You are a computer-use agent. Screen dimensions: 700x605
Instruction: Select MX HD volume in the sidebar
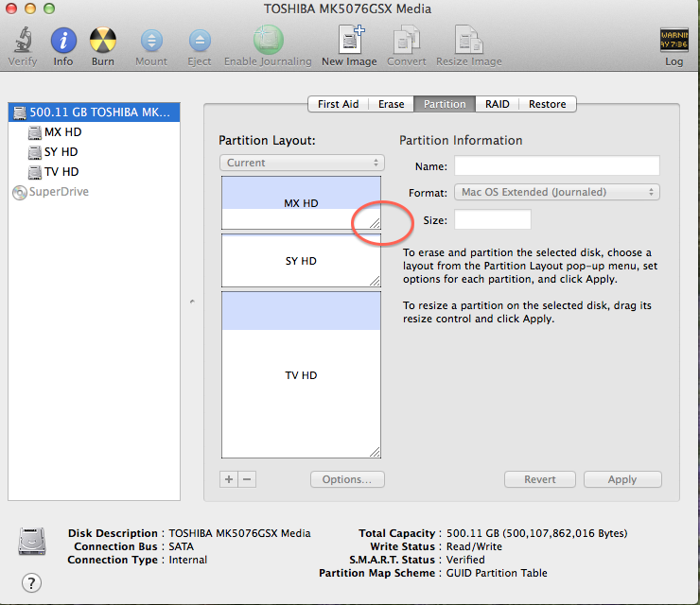coord(95,132)
